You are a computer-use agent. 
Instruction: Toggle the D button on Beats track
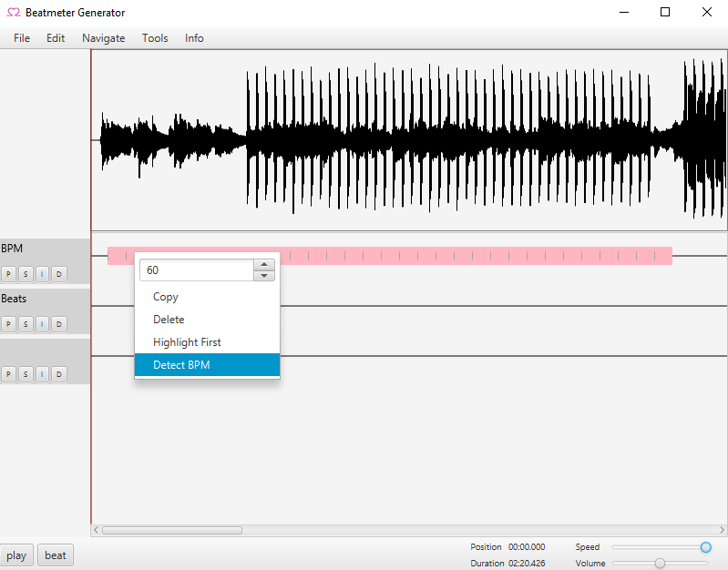[x=59, y=324]
